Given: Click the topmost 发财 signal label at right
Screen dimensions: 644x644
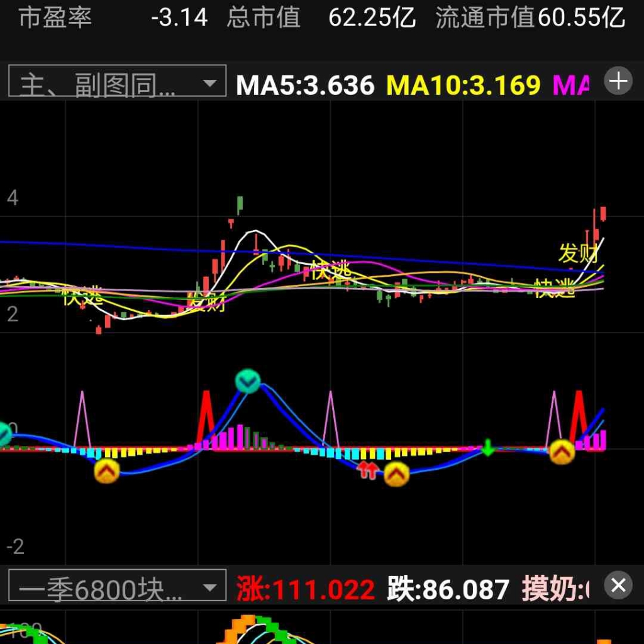Looking at the screenshot, I should tap(577, 253).
